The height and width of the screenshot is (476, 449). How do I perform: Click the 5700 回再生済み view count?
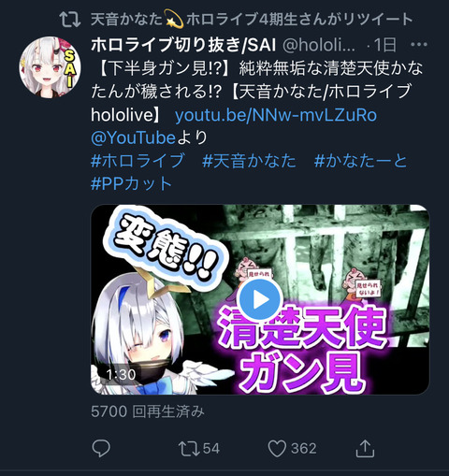click(148, 411)
